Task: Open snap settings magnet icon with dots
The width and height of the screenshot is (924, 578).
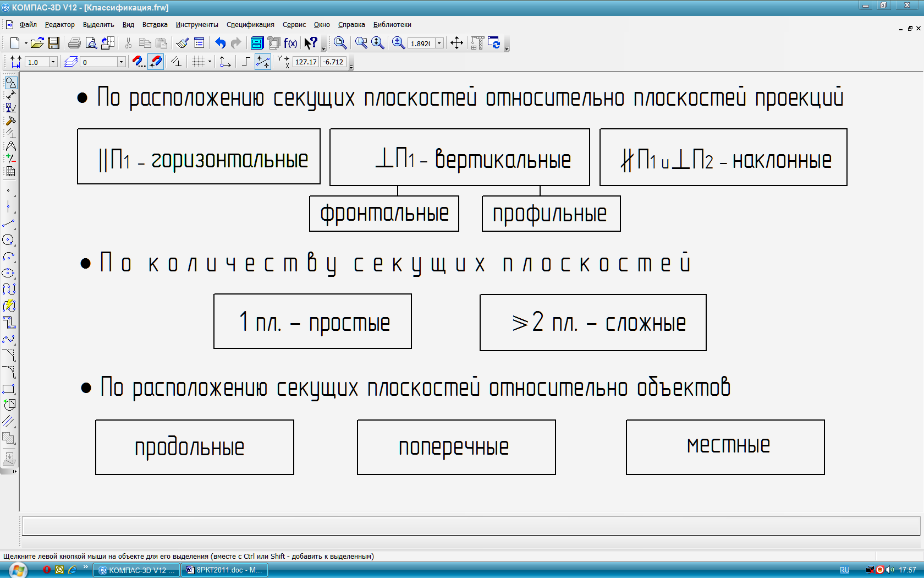Action: coord(139,62)
